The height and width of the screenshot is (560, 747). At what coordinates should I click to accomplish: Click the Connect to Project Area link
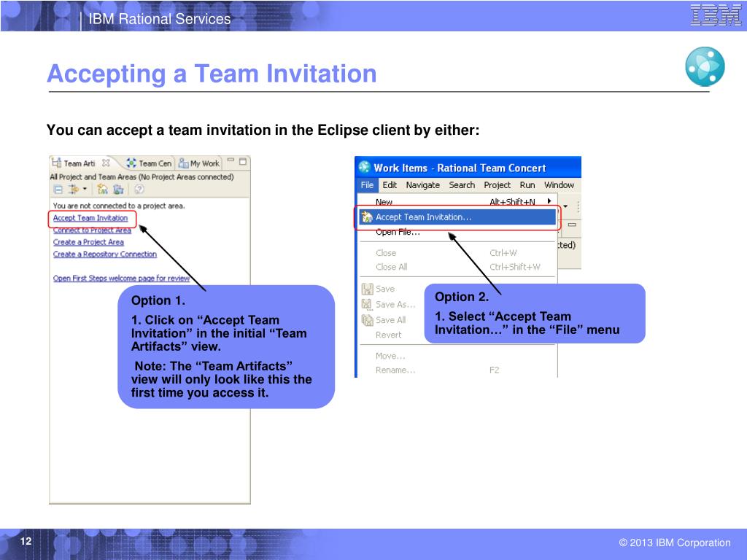pos(92,230)
